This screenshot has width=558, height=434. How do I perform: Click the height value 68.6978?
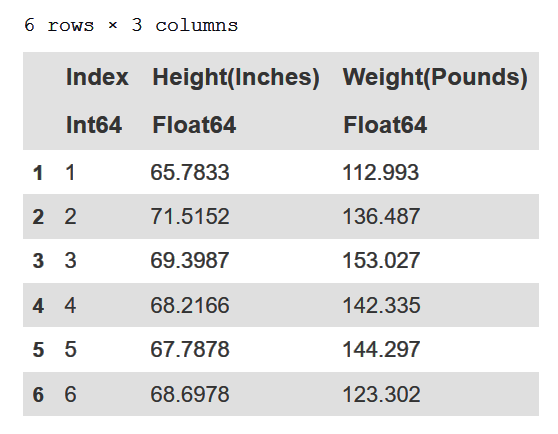[190, 394]
